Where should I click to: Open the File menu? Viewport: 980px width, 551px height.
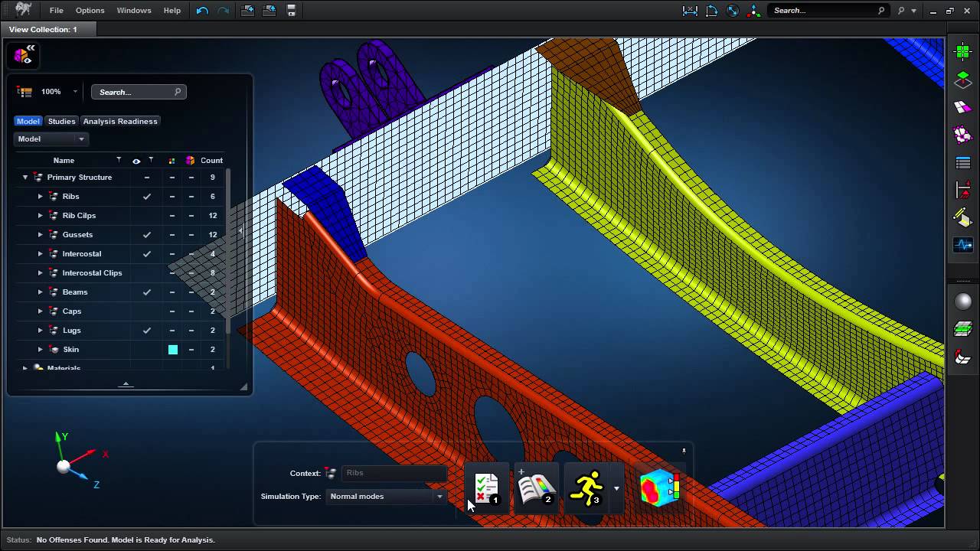tap(57, 11)
